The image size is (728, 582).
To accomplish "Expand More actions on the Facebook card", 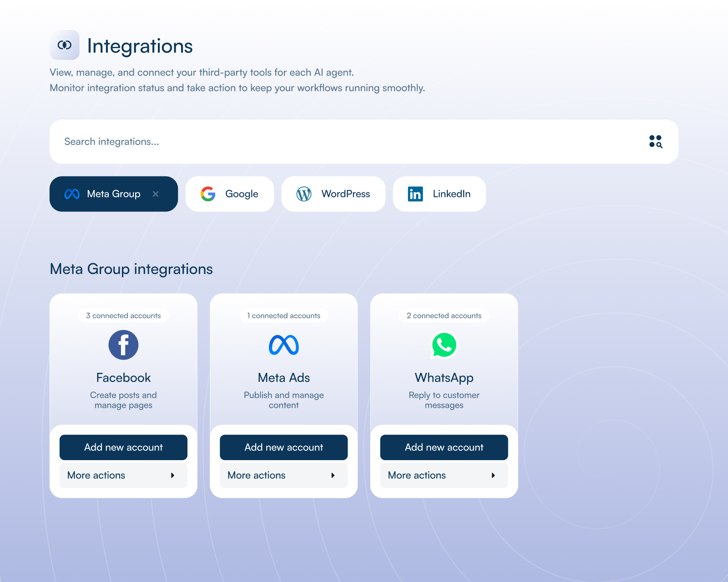I will [x=123, y=475].
